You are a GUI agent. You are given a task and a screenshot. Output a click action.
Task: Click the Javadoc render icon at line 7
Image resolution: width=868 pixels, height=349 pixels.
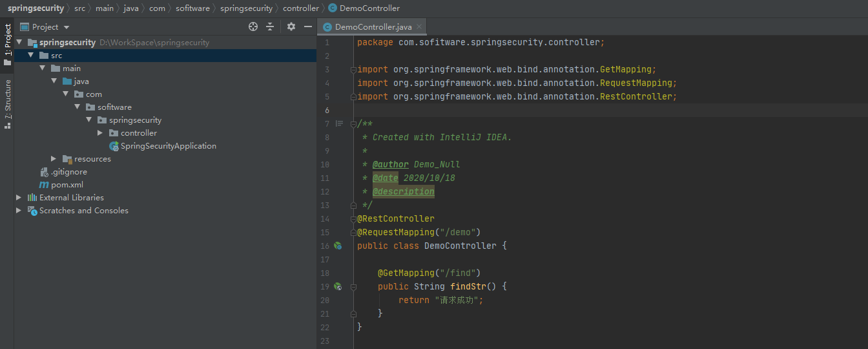pyautogui.click(x=339, y=123)
